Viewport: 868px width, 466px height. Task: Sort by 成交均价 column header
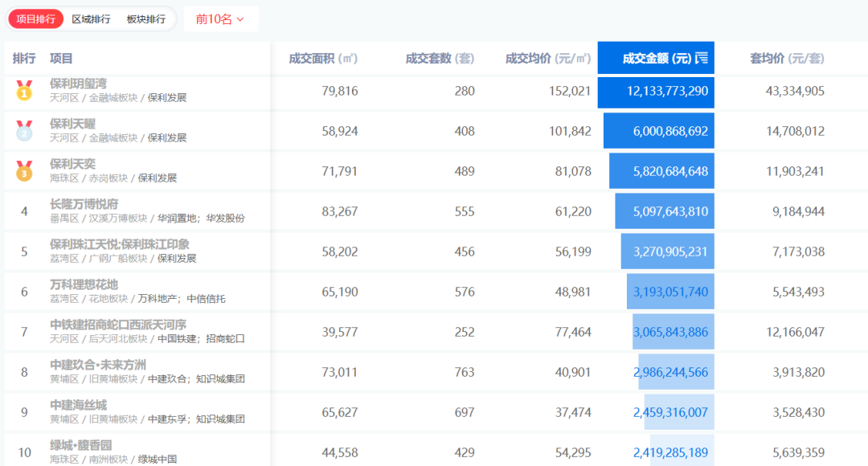click(547, 58)
